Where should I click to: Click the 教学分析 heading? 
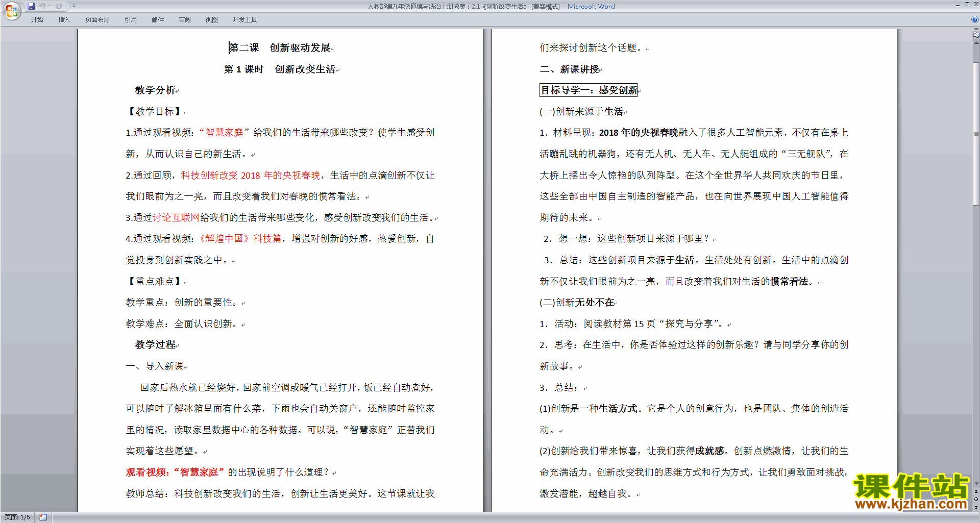pos(155,90)
